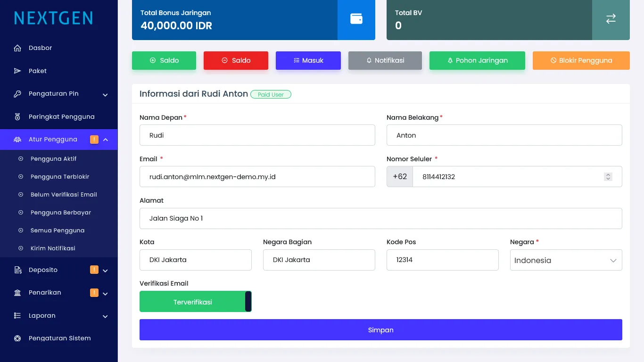Image resolution: width=644 pixels, height=362 pixels.
Task: Go to Kirim Notifikasi menu item
Action: pos(53,248)
